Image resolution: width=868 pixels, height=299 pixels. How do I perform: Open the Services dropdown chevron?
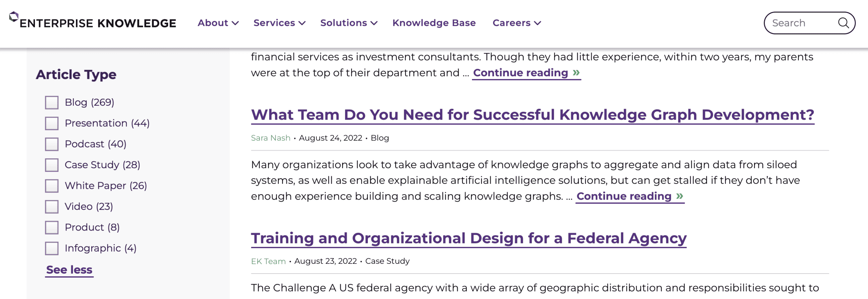click(x=302, y=23)
